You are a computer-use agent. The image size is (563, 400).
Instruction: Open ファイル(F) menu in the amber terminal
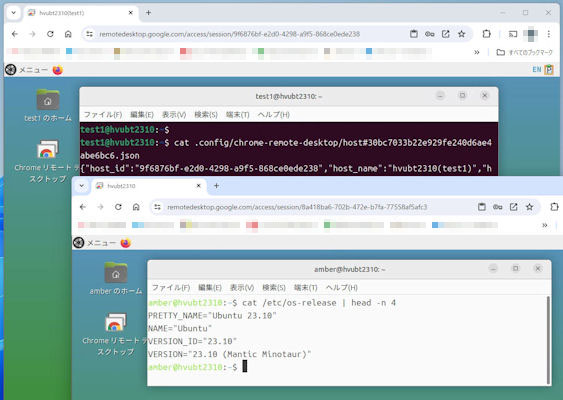[171, 288]
